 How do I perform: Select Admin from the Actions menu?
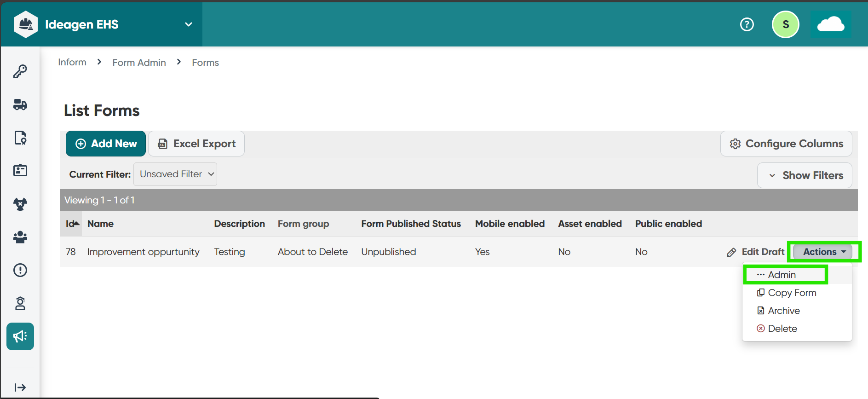click(782, 275)
